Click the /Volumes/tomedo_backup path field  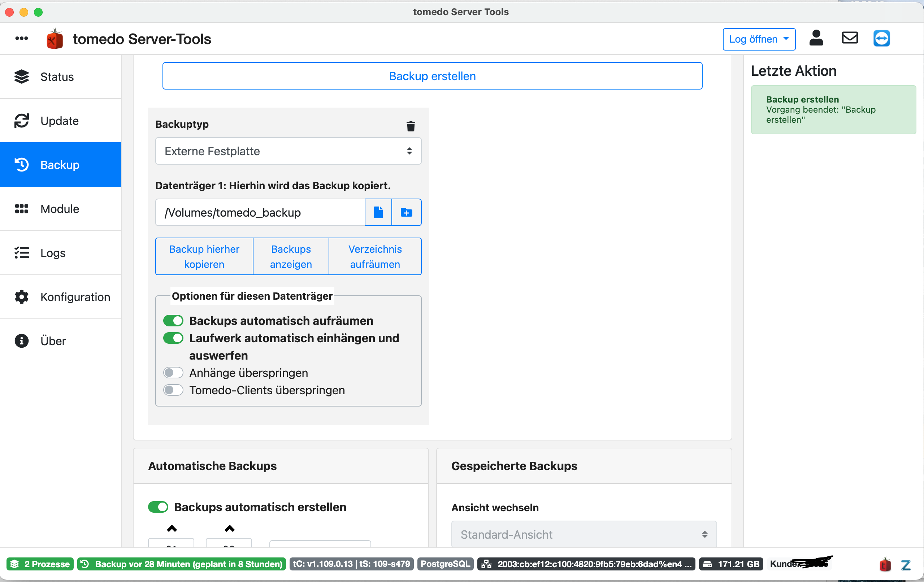click(x=260, y=212)
